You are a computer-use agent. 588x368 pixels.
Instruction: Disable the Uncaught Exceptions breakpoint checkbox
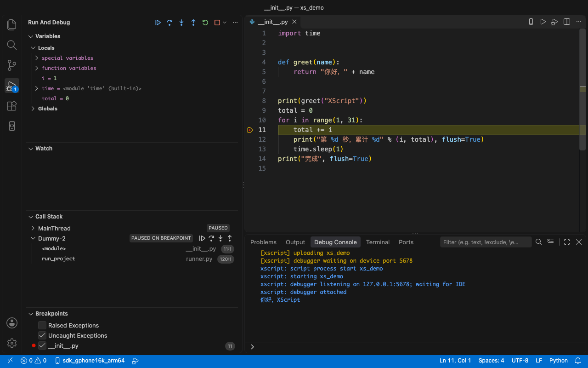click(42, 335)
